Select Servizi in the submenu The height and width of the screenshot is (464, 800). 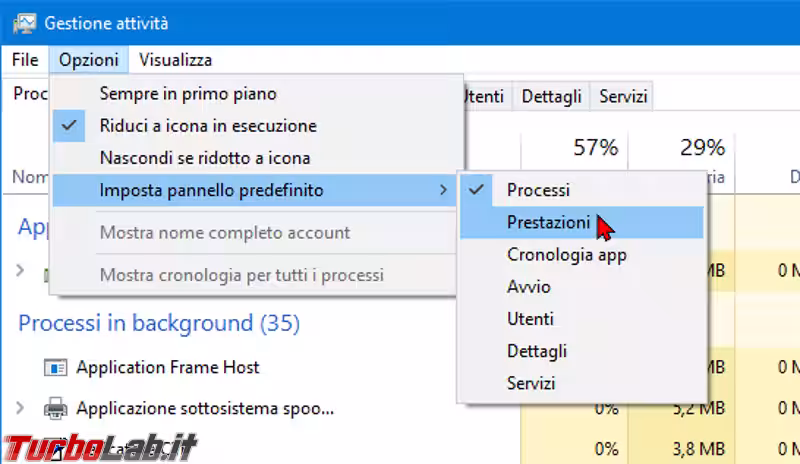pos(531,383)
